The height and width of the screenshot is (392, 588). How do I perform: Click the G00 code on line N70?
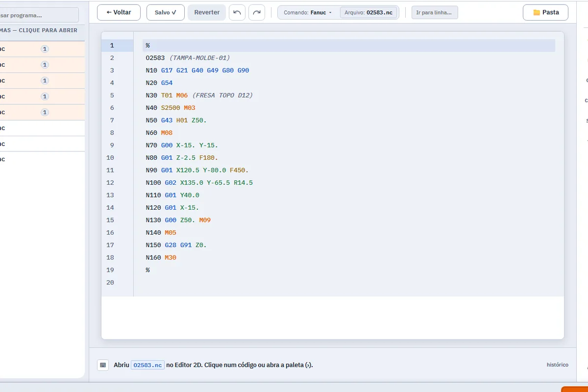pyautogui.click(x=167, y=146)
